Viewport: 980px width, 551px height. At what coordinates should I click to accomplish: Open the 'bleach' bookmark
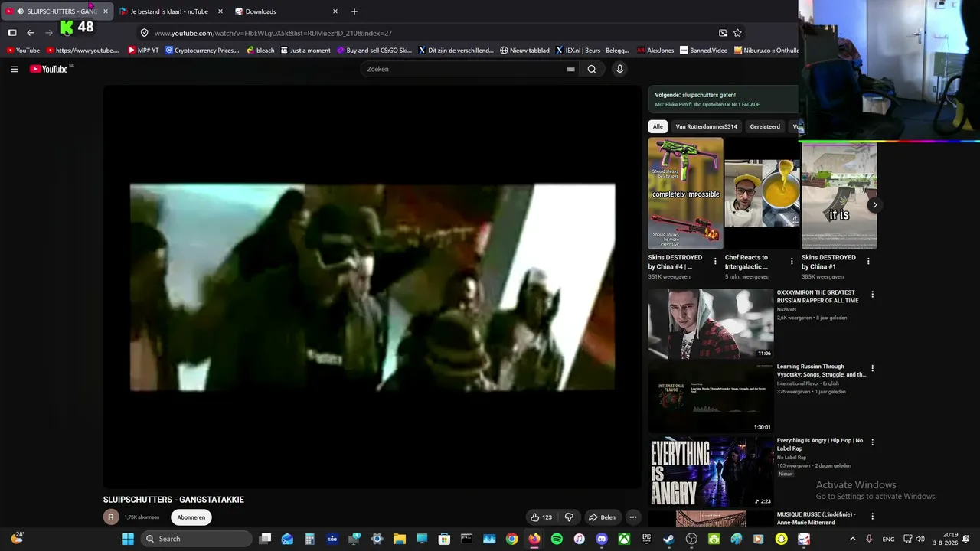pos(260,51)
